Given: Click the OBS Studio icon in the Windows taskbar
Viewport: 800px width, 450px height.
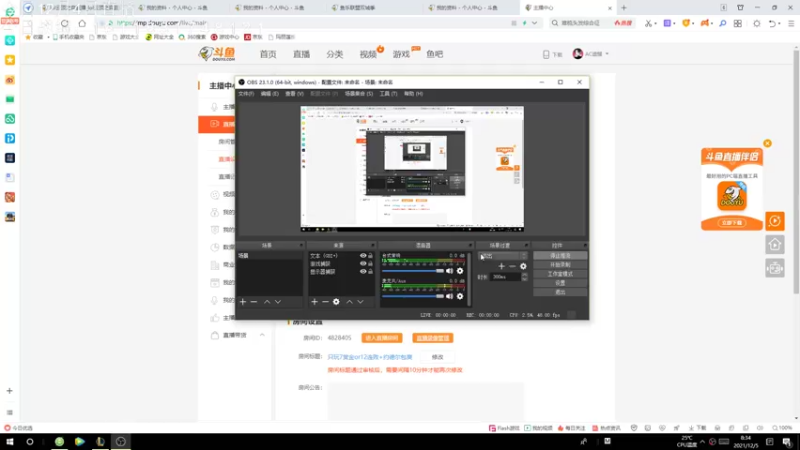Looking at the screenshot, I should tap(121, 442).
